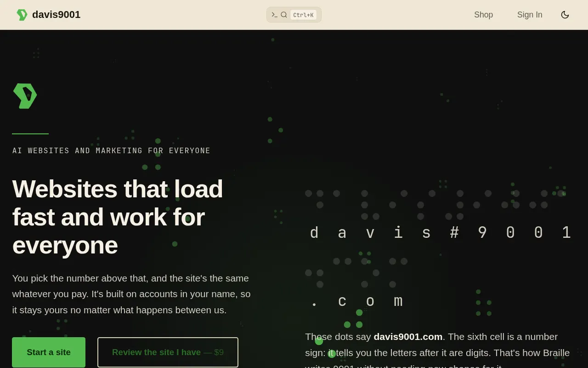Click the davis9001 logo icon in the header
The width and height of the screenshot is (588, 368).
click(22, 15)
